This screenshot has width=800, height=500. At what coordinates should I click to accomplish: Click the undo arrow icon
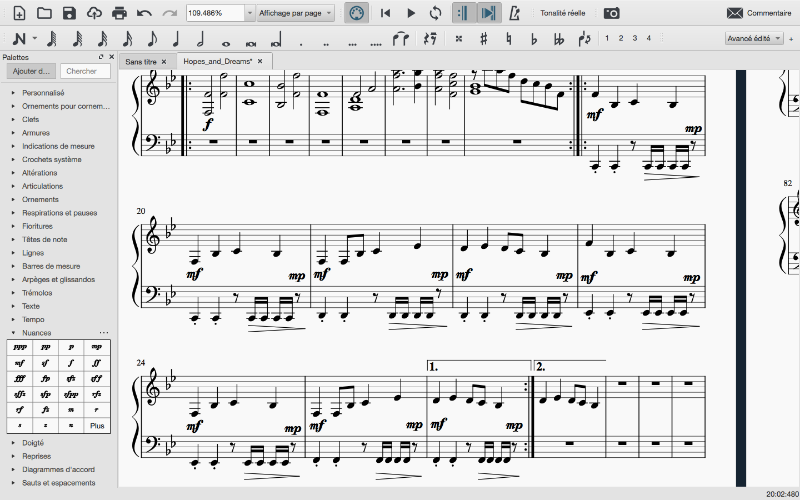[x=145, y=13]
